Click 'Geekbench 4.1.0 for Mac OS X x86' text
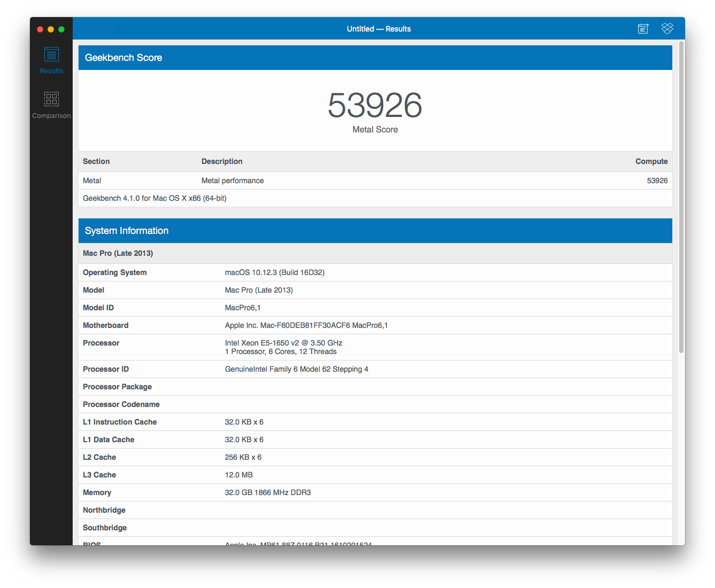 click(x=154, y=198)
